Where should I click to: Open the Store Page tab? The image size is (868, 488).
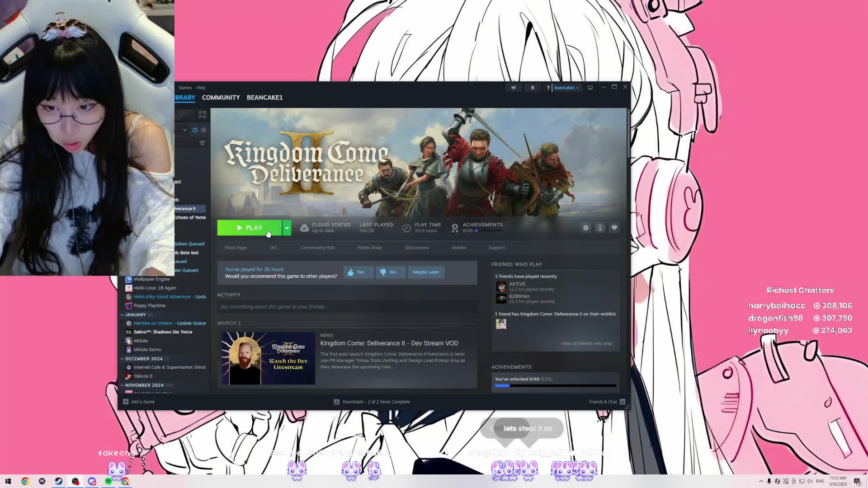[x=236, y=248]
